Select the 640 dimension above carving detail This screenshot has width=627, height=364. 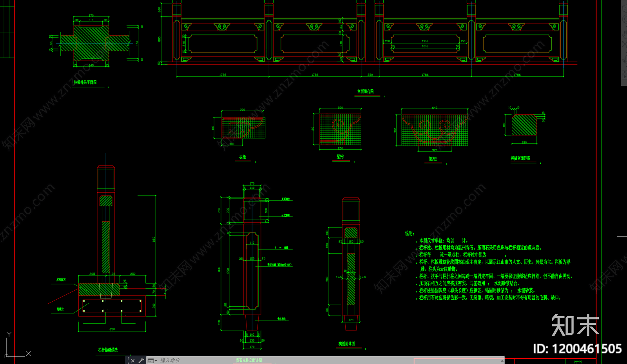click(x=435, y=107)
